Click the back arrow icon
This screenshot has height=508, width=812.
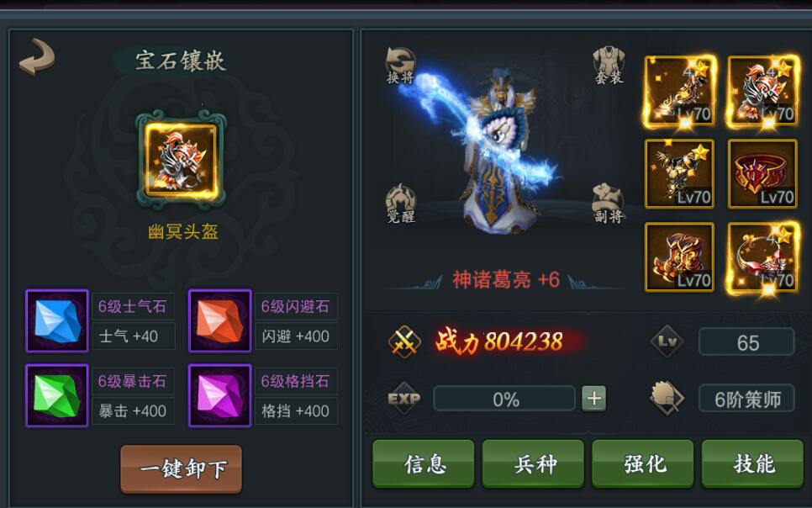click(x=37, y=57)
